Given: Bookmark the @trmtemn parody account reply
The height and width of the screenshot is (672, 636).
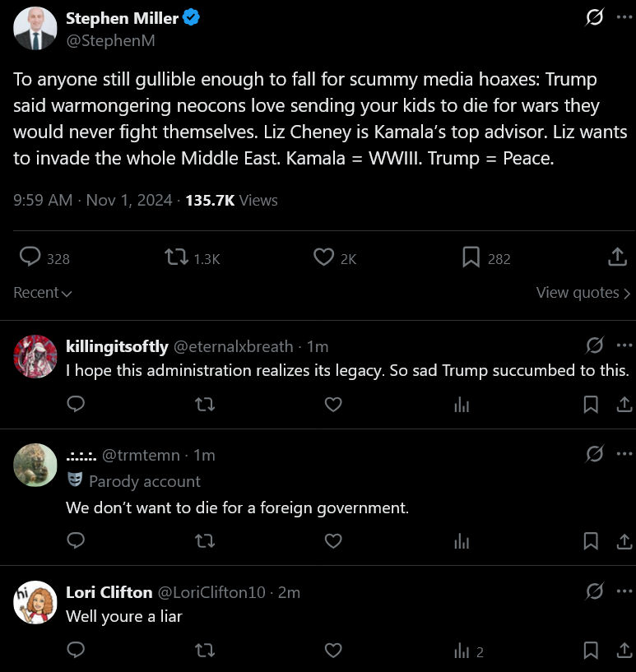Looking at the screenshot, I should click(x=591, y=541).
